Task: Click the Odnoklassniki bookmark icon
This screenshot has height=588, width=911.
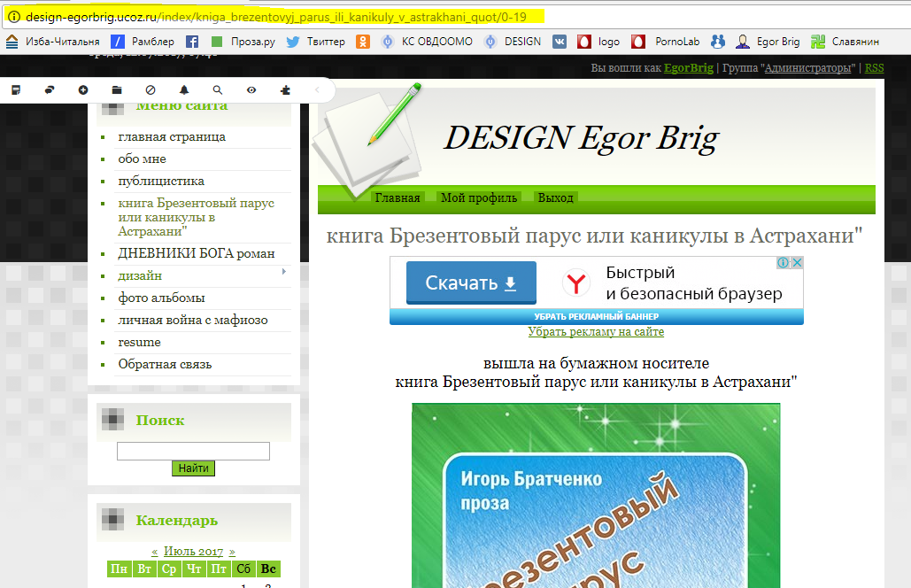Action: (363, 42)
